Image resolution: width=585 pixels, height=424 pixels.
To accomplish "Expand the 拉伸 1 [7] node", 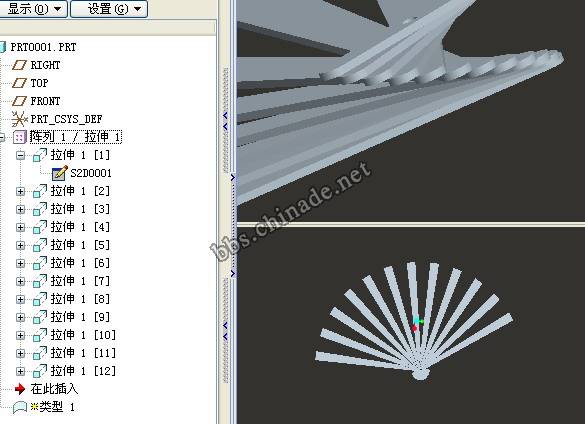I will click(21, 281).
